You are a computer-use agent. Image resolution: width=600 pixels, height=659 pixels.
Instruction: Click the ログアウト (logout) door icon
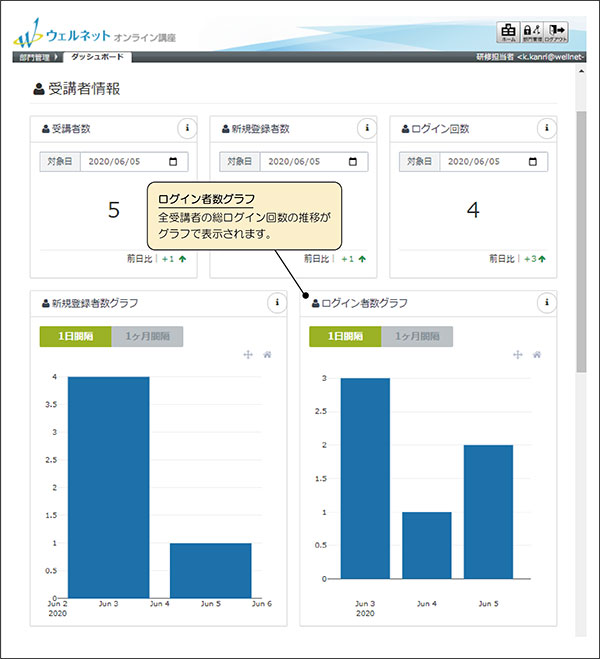coord(556,32)
